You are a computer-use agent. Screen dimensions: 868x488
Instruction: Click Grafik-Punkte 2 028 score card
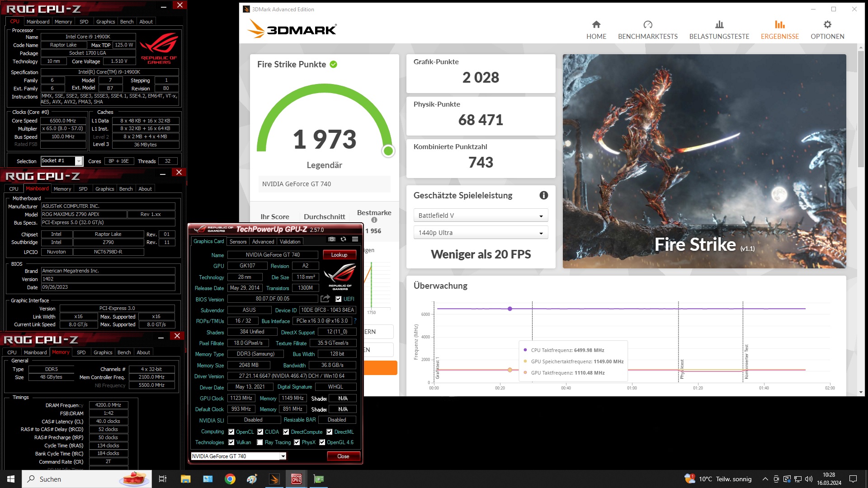point(481,74)
